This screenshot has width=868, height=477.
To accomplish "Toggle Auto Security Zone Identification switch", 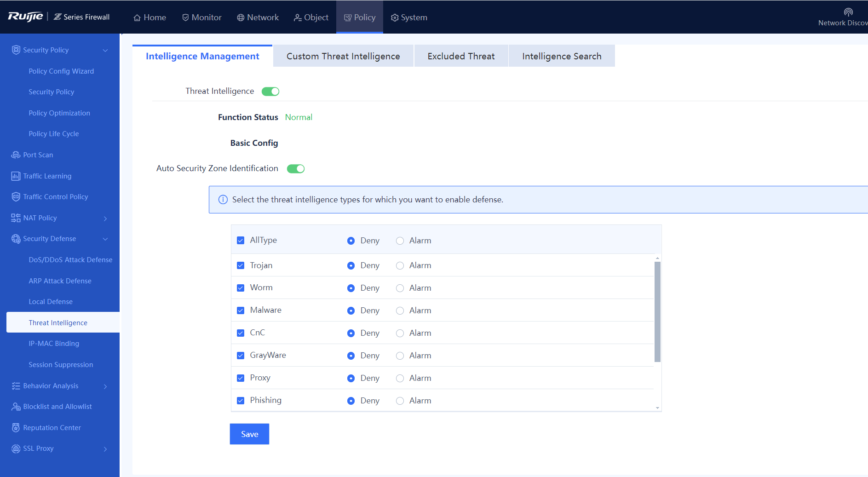I will click(x=296, y=169).
